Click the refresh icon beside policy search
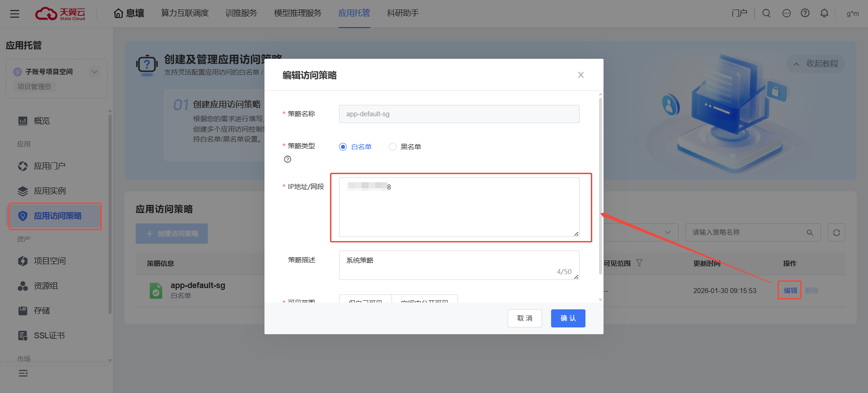This screenshot has width=868, height=393. tap(836, 232)
